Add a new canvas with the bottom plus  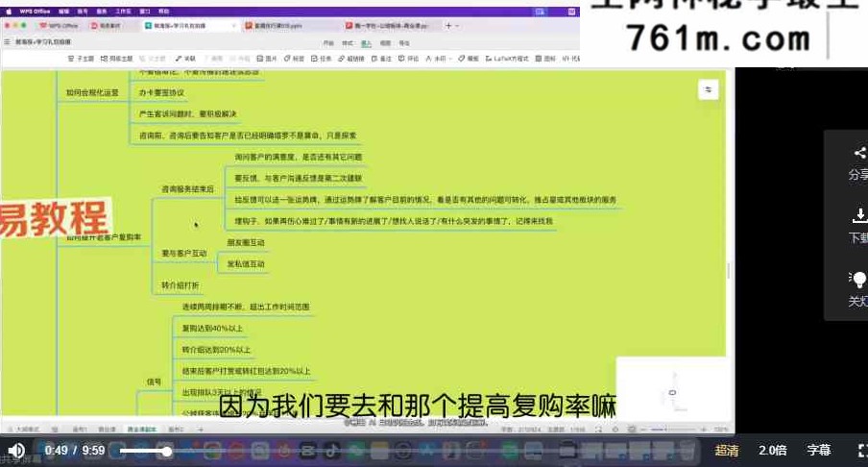(x=201, y=430)
